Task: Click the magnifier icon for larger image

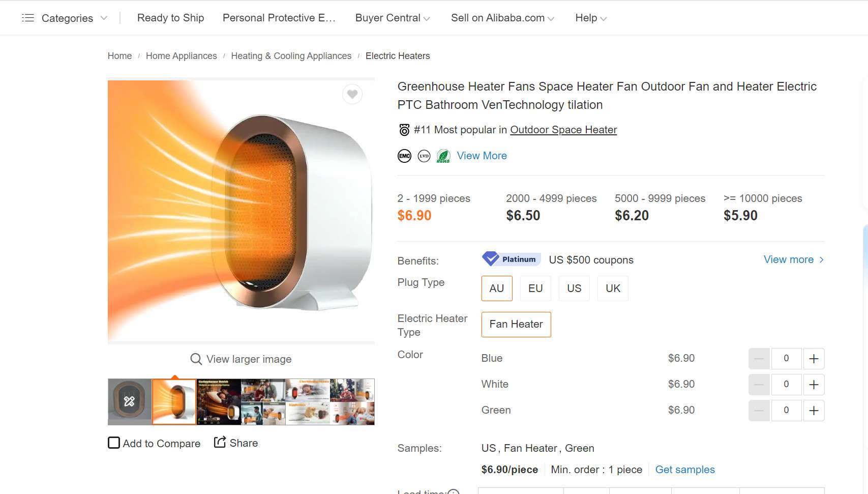Action: coord(196,359)
